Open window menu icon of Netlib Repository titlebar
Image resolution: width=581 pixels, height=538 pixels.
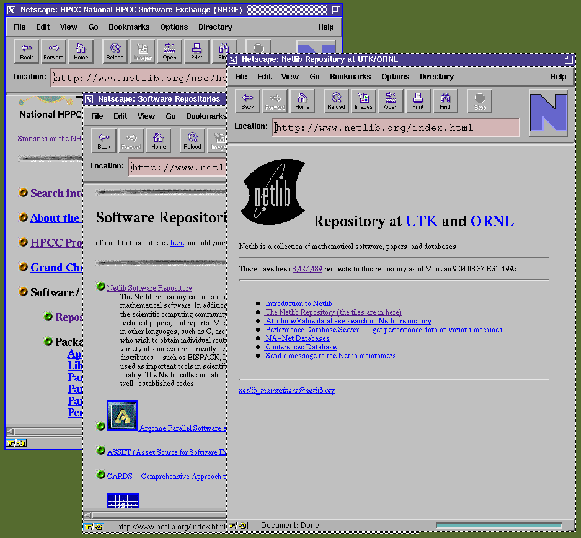(x=233, y=59)
